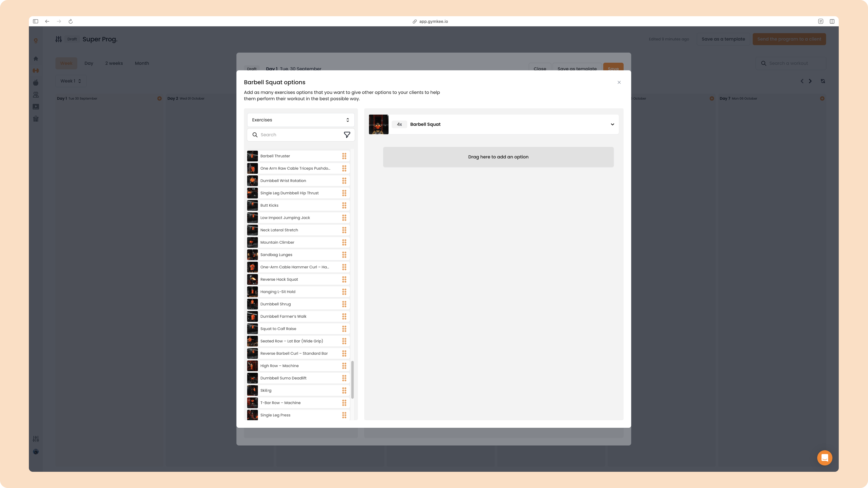Open the Exercises type dropdown
Viewport: 868px width, 488px height.
(x=301, y=120)
